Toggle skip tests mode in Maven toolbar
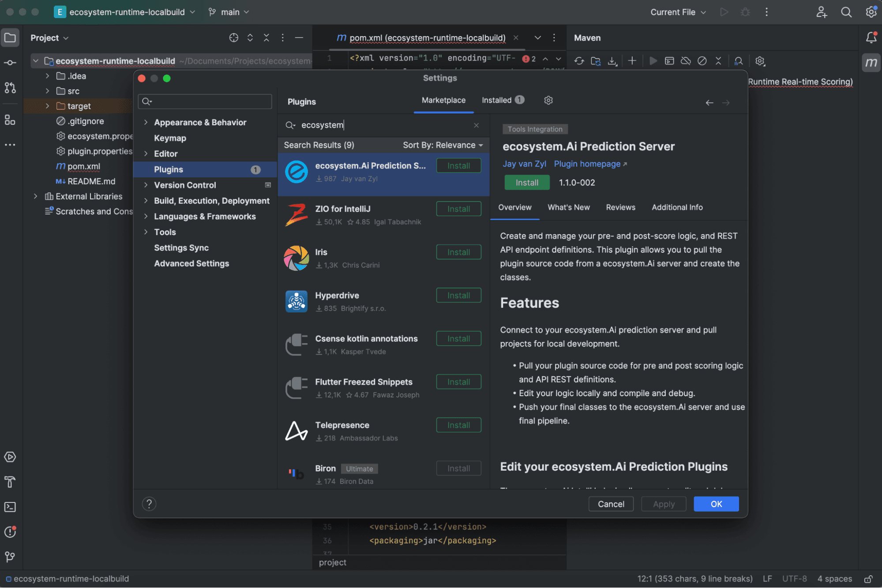The image size is (882, 588). tap(702, 61)
